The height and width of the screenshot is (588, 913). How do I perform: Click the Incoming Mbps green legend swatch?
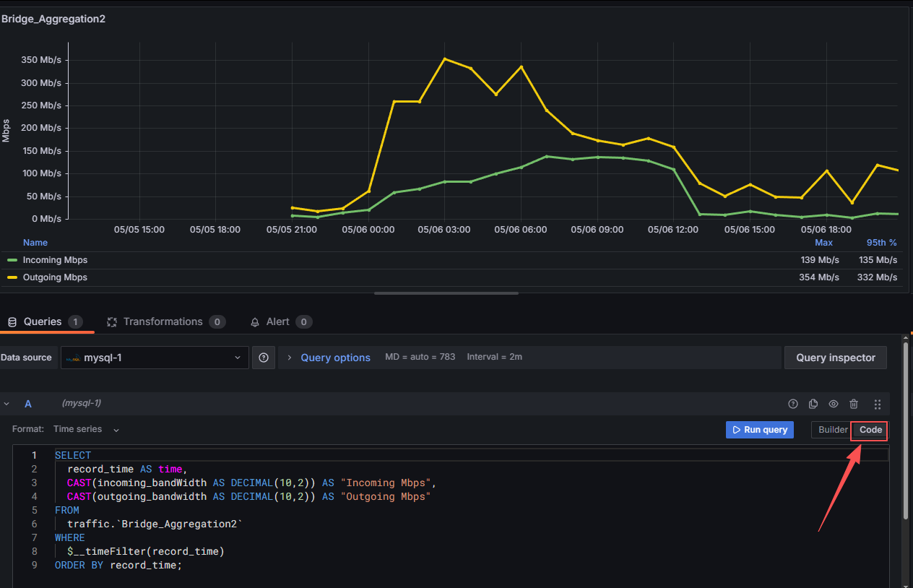point(12,260)
